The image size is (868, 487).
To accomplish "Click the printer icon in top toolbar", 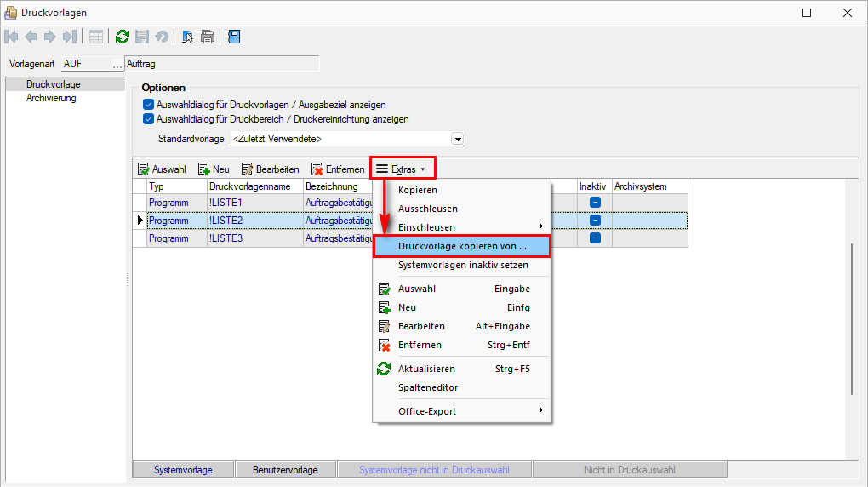I will 208,37.
